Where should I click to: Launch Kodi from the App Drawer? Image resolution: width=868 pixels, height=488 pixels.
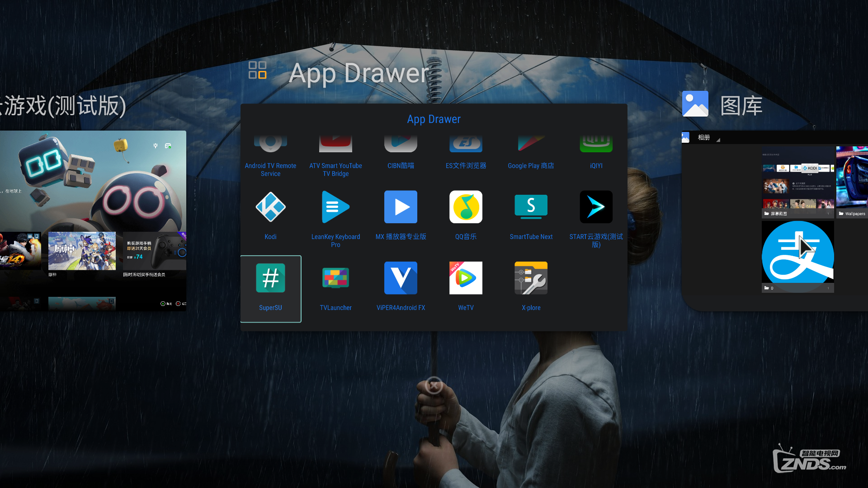(270, 207)
